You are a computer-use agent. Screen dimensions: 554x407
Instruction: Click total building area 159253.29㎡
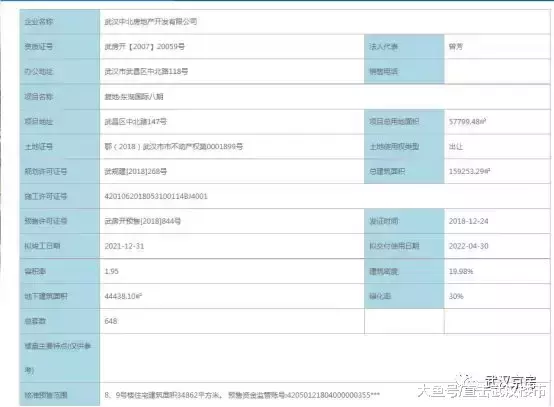(469, 171)
